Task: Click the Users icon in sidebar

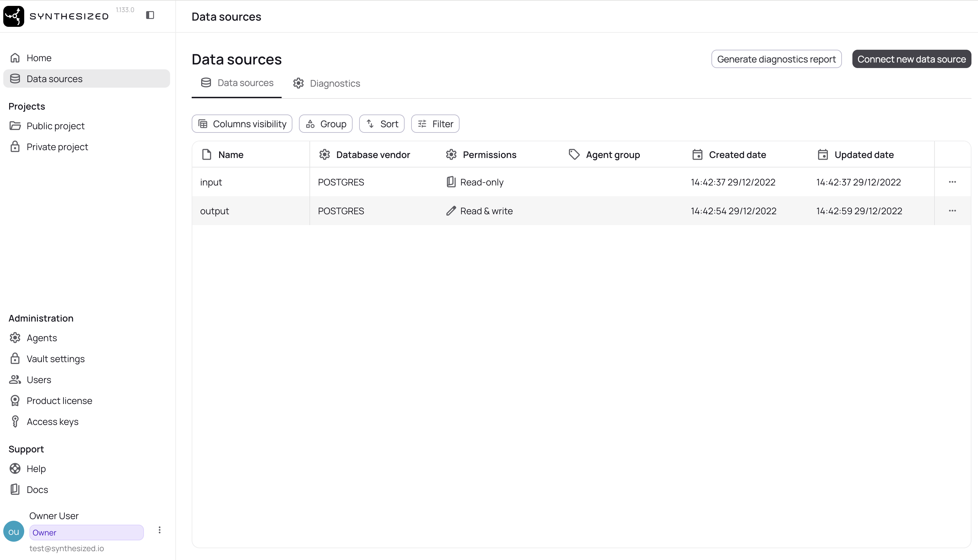Action: pyautogui.click(x=15, y=380)
